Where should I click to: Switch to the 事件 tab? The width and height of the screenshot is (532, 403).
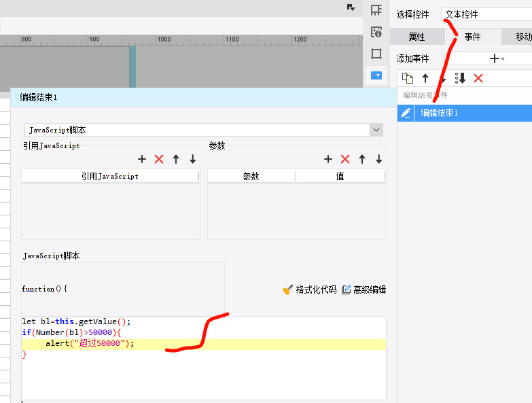coord(472,37)
